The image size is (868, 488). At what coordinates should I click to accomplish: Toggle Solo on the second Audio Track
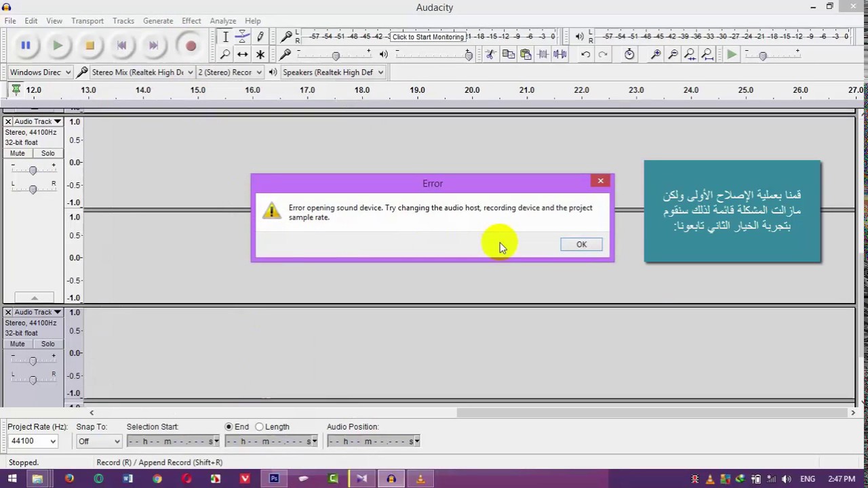47,344
